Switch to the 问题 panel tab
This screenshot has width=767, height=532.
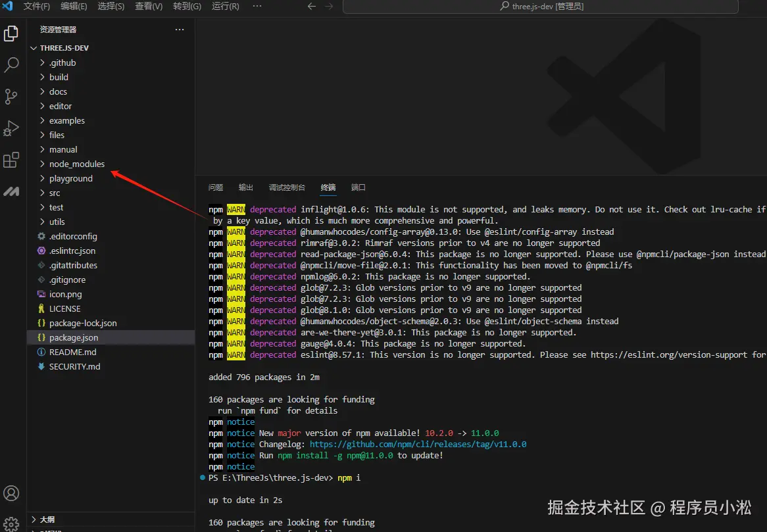point(216,187)
